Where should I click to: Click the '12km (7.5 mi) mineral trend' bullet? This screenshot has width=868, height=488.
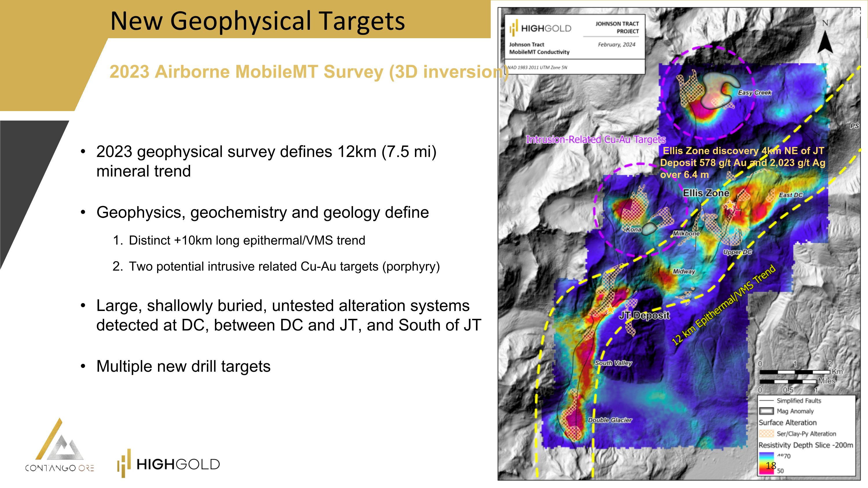266,161
